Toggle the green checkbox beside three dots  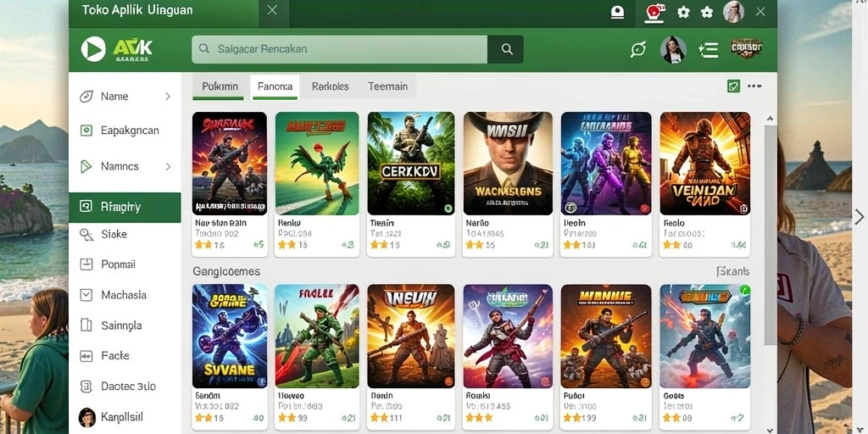coord(733,86)
